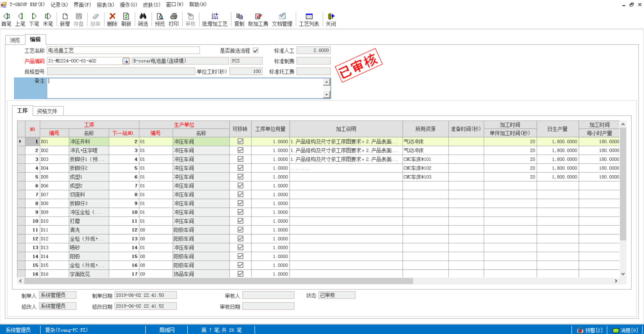644x334 pixels.
Task: Open the 窗口(W) menu
Action: (x=175, y=5)
